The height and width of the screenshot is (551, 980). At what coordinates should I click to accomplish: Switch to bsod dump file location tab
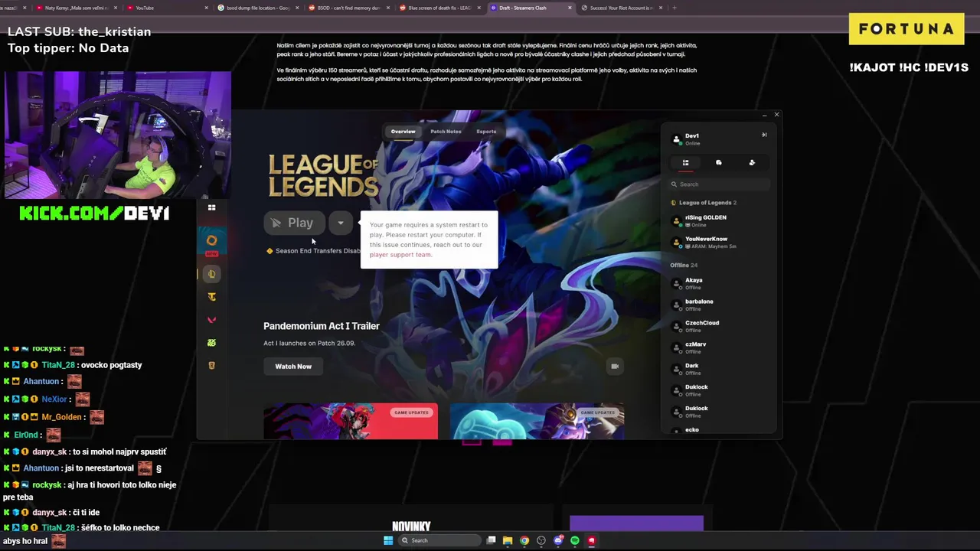tap(257, 8)
